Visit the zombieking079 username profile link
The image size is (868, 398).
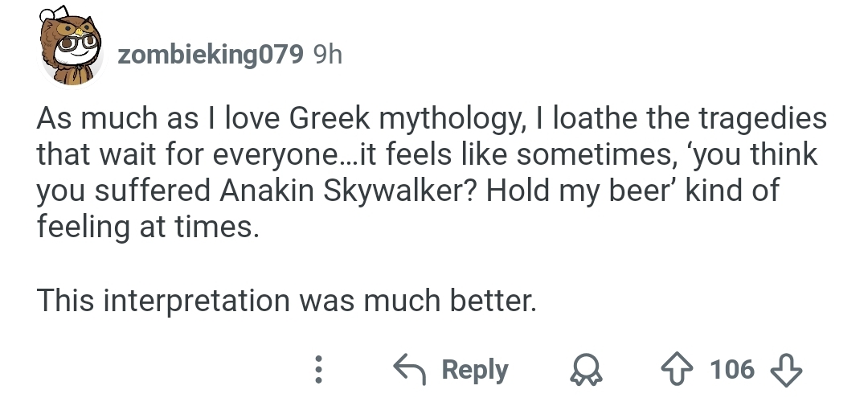(211, 54)
